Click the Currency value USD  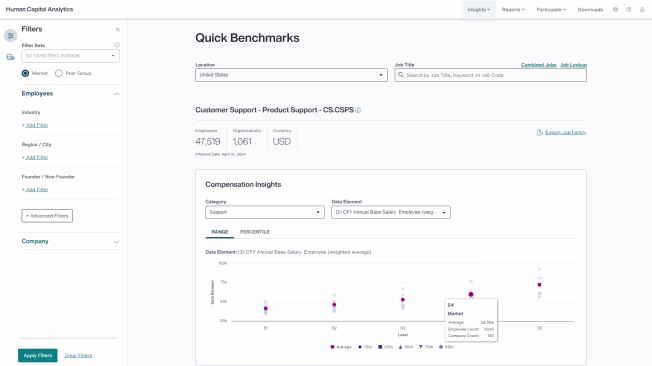tap(282, 142)
